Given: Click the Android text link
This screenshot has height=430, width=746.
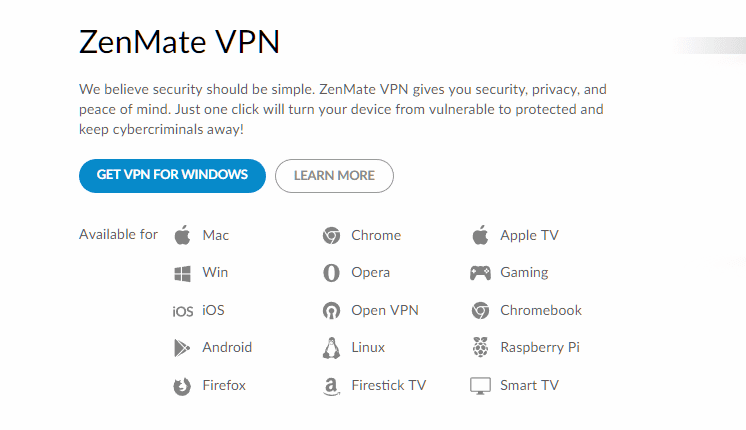Looking at the screenshot, I should click(x=227, y=347).
